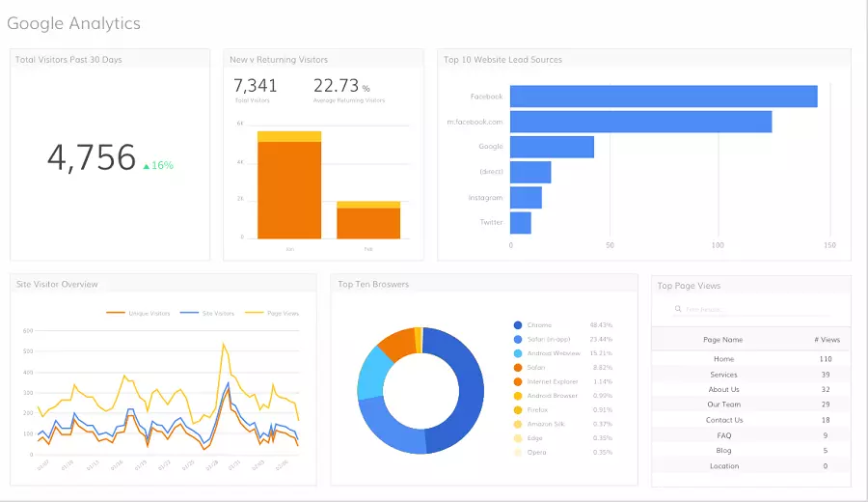Click the Instagram lead source bar
This screenshot has width=868, height=502.
[x=526, y=198]
